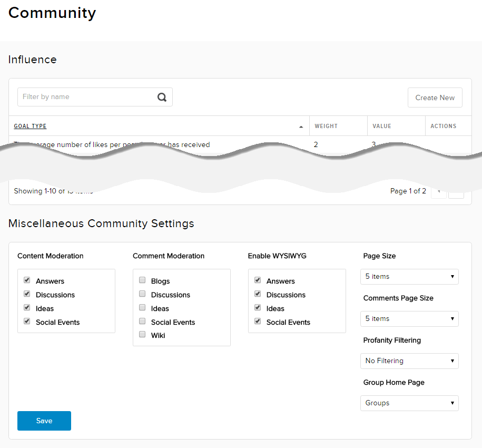Image resolution: width=482 pixels, height=448 pixels.
Task: Open the Comments Page Size dropdown
Action: 409,319
